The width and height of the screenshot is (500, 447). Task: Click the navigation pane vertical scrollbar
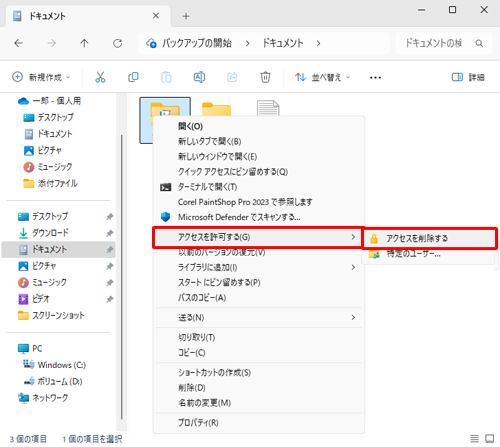pos(122,277)
